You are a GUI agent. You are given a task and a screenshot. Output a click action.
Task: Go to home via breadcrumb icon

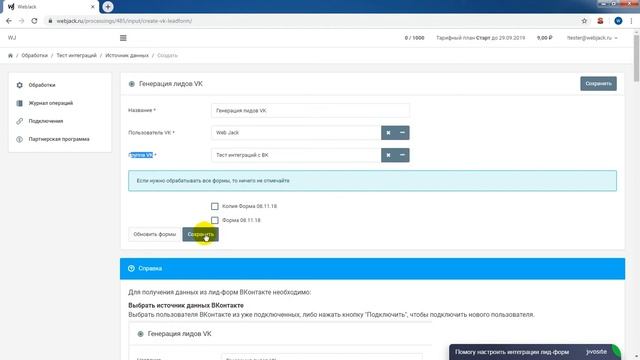pos(10,56)
